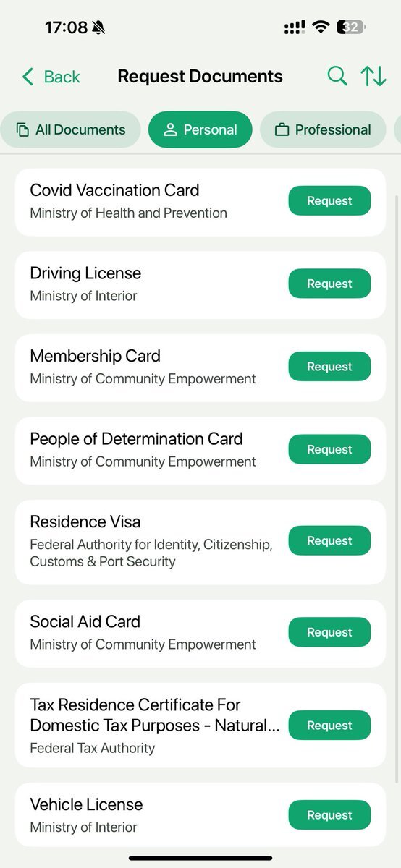Viewport: 401px width, 868px height.
Task: Switch to the All Documents tab
Action: (x=70, y=129)
